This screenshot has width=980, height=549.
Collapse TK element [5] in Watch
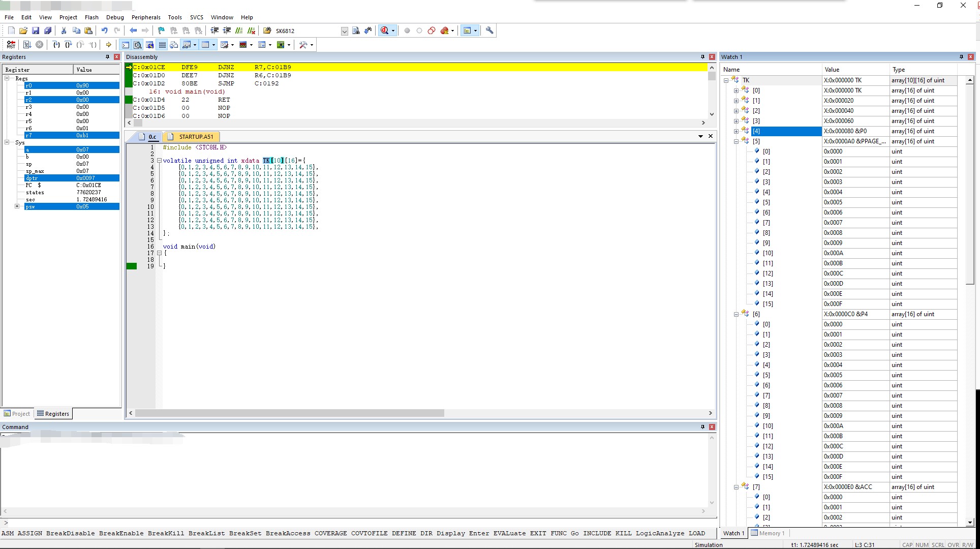click(736, 141)
